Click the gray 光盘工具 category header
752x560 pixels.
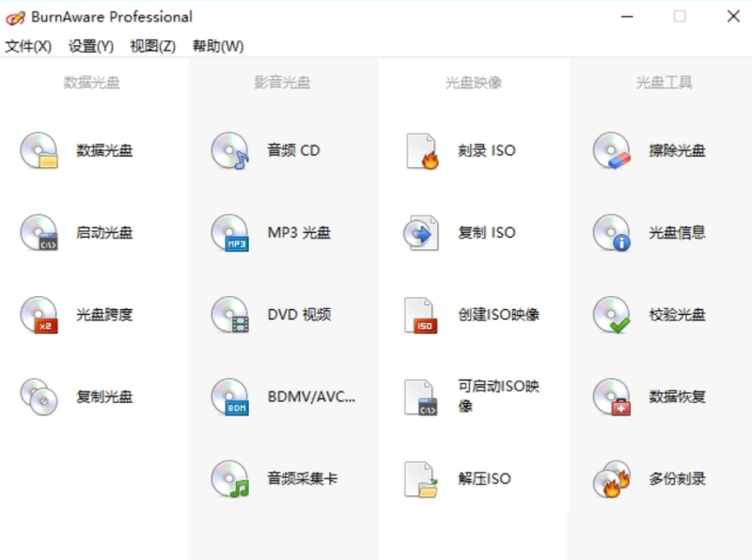(665, 83)
